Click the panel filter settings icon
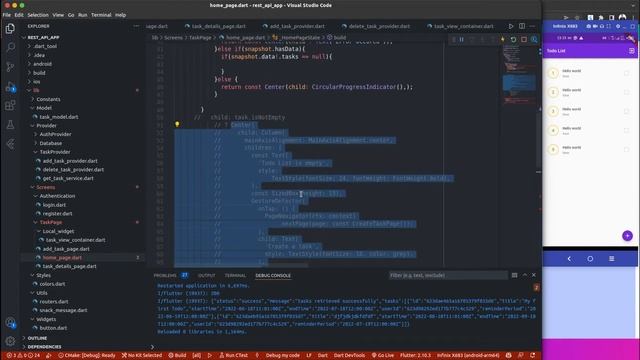The image size is (640, 360). pos(514,275)
